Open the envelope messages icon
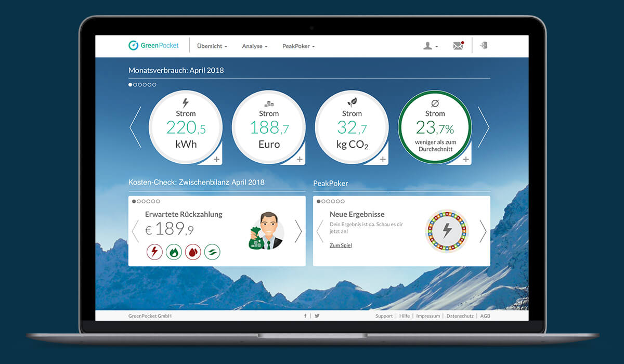Viewport: 624px width, 364px height. click(458, 46)
